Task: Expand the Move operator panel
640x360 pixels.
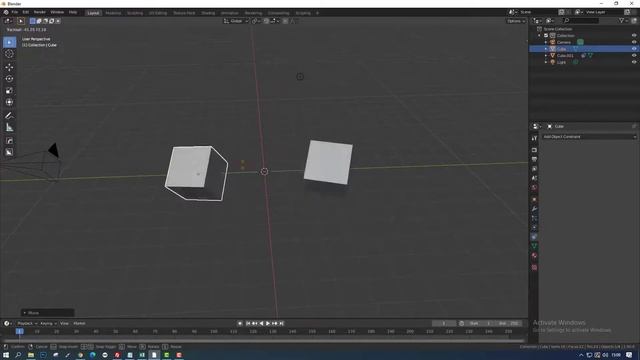Action: 47,313
